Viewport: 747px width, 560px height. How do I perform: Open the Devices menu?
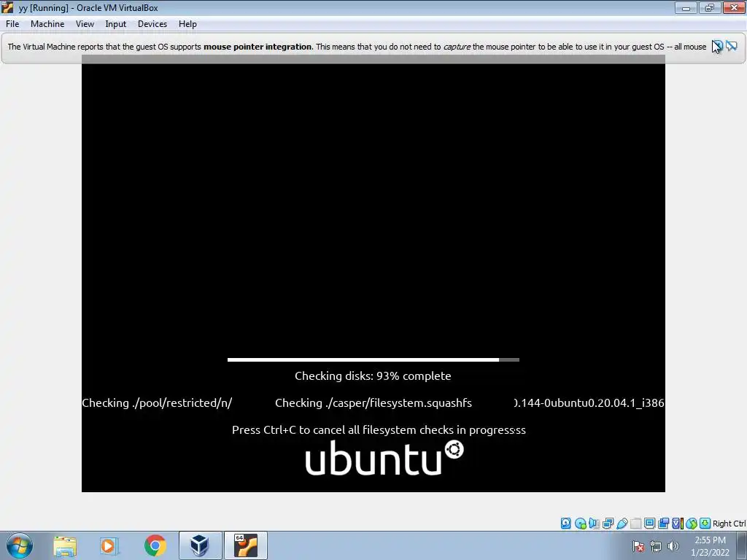pos(152,24)
